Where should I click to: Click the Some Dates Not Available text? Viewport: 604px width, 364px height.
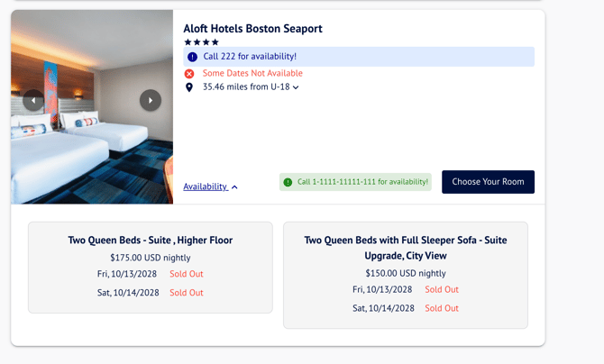(x=252, y=74)
